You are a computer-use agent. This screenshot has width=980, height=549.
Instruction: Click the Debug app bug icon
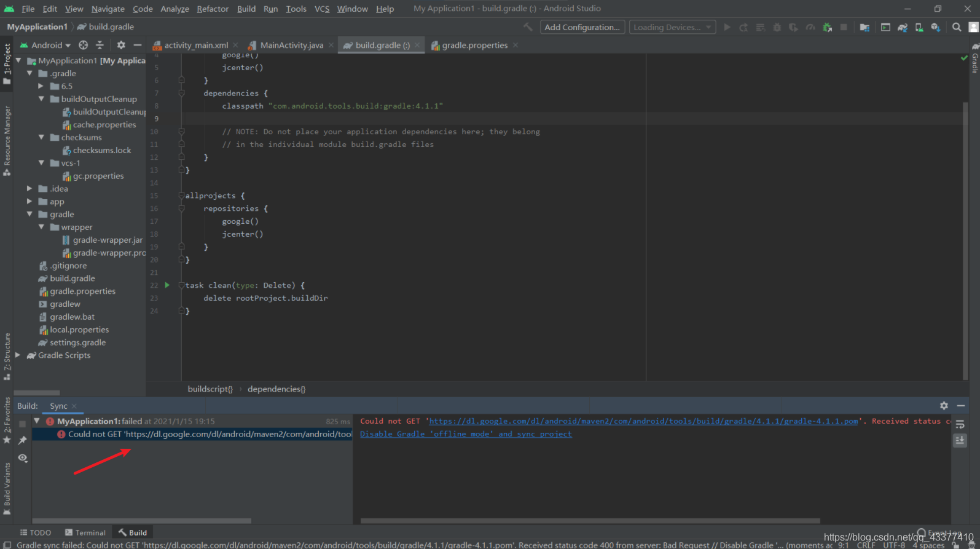tap(777, 27)
